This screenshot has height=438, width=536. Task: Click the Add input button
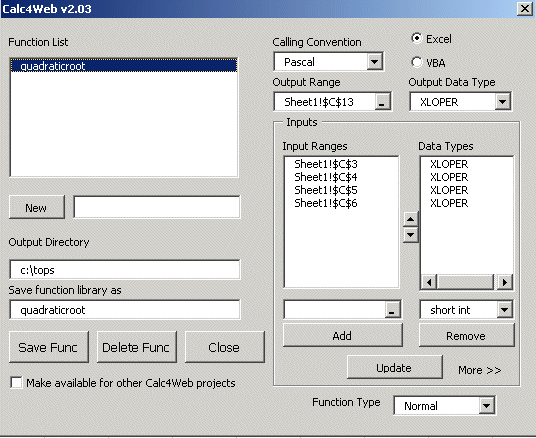[343, 335]
